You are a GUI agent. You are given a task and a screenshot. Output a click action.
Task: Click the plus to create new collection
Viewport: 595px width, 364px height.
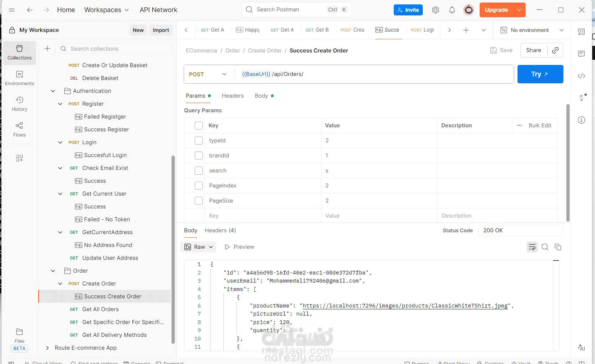pyautogui.click(x=47, y=48)
